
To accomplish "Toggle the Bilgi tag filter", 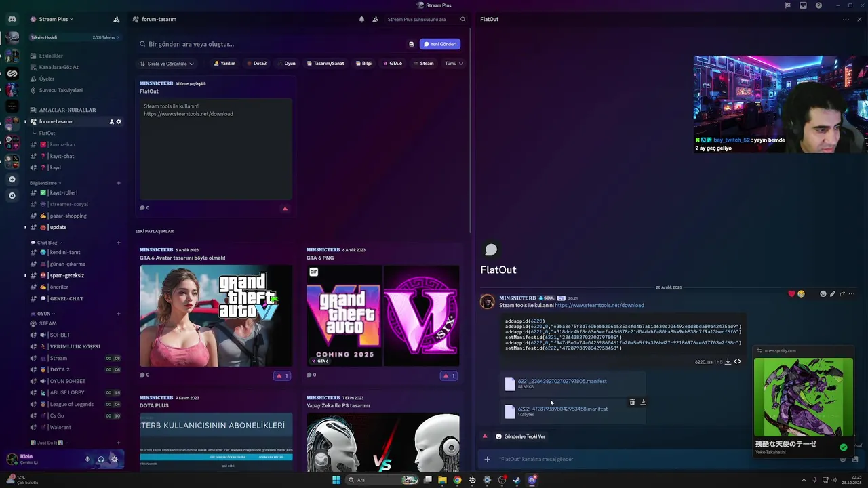I will point(363,64).
